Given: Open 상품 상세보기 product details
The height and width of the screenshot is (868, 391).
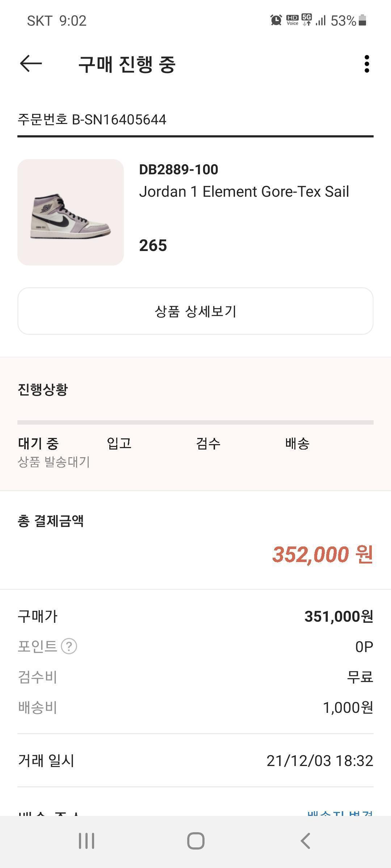Looking at the screenshot, I should (195, 311).
